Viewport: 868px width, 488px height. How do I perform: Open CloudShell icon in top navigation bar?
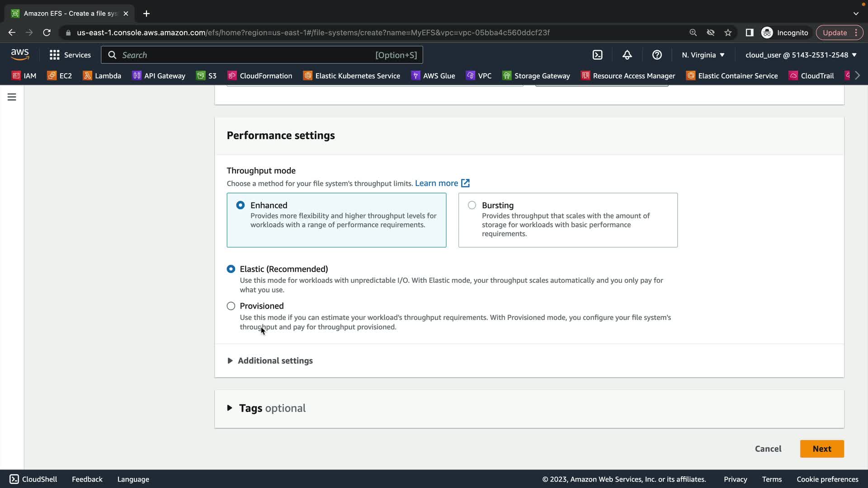[x=597, y=55]
